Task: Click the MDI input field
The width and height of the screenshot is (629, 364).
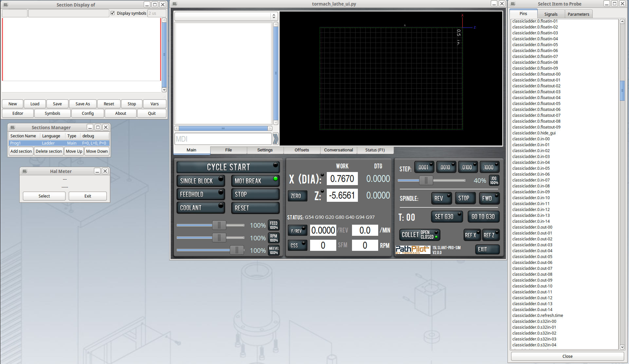Action: pos(223,139)
